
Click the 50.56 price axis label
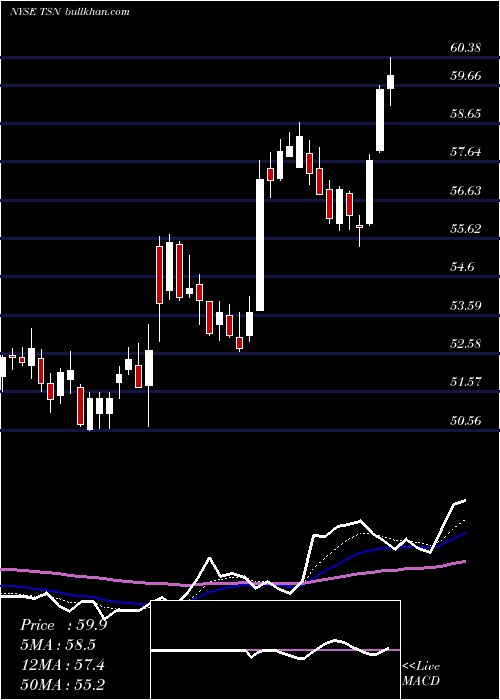(x=466, y=421)
